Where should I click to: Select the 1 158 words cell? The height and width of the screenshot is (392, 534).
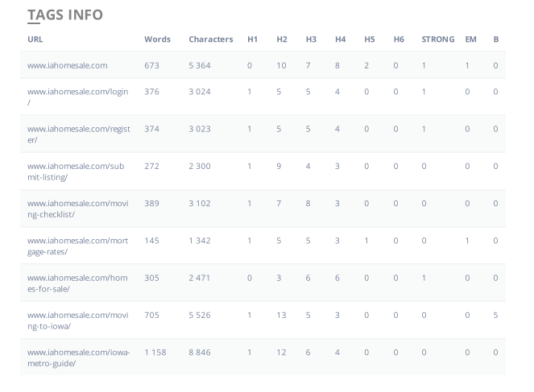[155, 352]
